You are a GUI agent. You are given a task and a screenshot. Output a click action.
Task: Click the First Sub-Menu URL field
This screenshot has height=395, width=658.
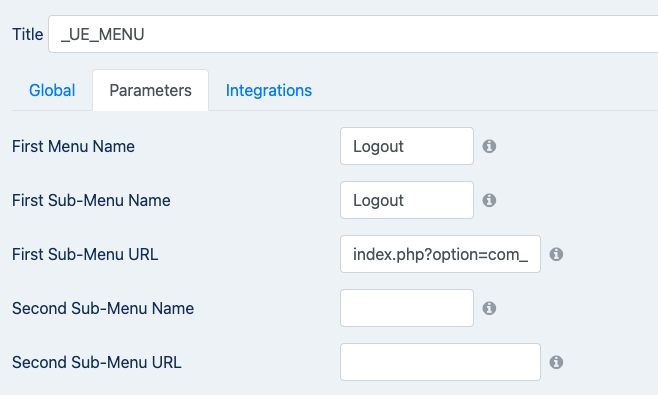pyautogui.click(x=440, y=254)
